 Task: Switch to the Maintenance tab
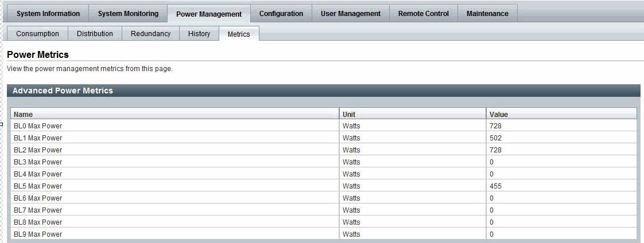pyautogui.click(x=487, y=14)
